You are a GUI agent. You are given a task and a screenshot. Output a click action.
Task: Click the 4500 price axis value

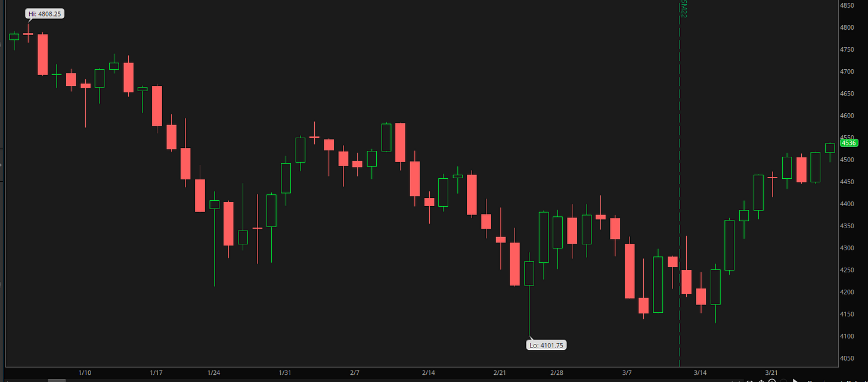(848, 160)
